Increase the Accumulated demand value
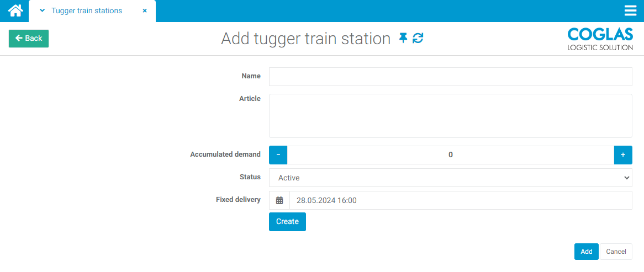Image resolution: width=644 pixels, height=272 pixels. pyautogui.click(x=623, y=155)
